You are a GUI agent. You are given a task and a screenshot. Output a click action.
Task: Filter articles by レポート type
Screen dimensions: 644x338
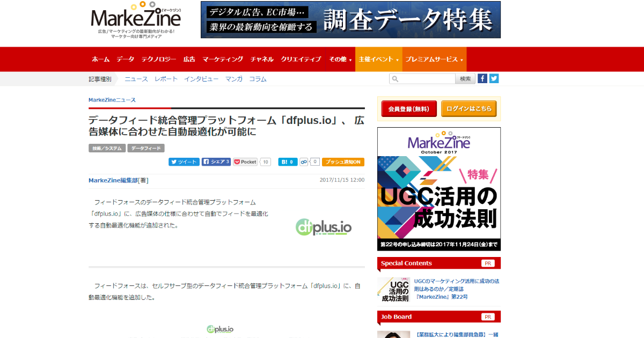click(166, 79)
